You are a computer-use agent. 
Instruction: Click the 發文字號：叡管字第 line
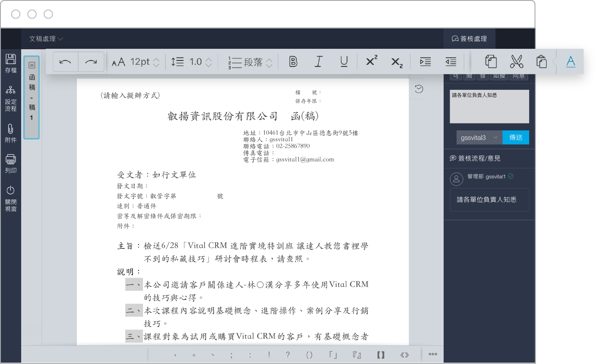tap(146, 196)
